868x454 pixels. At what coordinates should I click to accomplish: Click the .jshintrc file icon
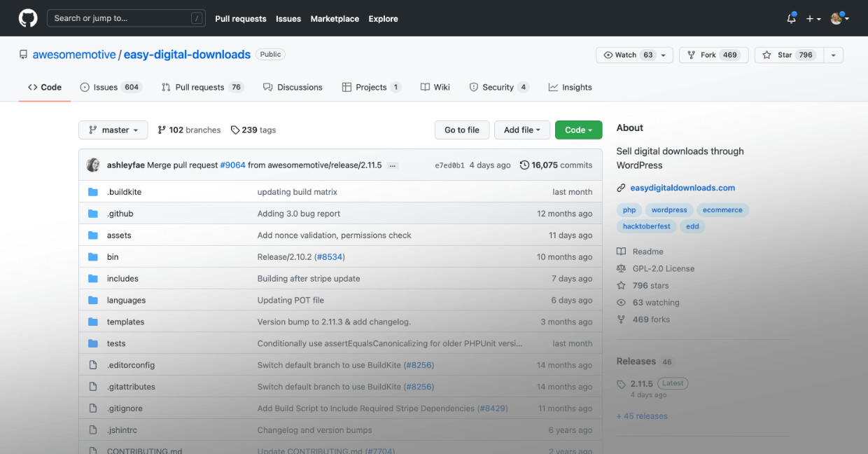93,430
